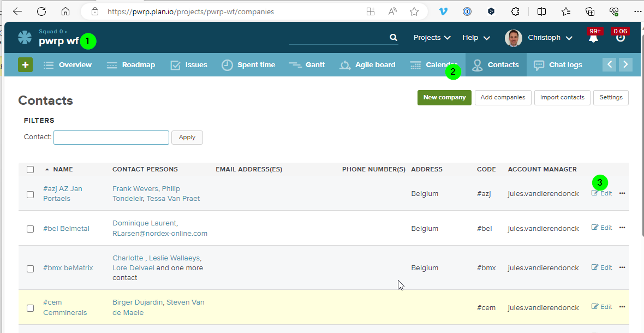Open browser Collections icon

pyautogui.click(x=590, y=11)
